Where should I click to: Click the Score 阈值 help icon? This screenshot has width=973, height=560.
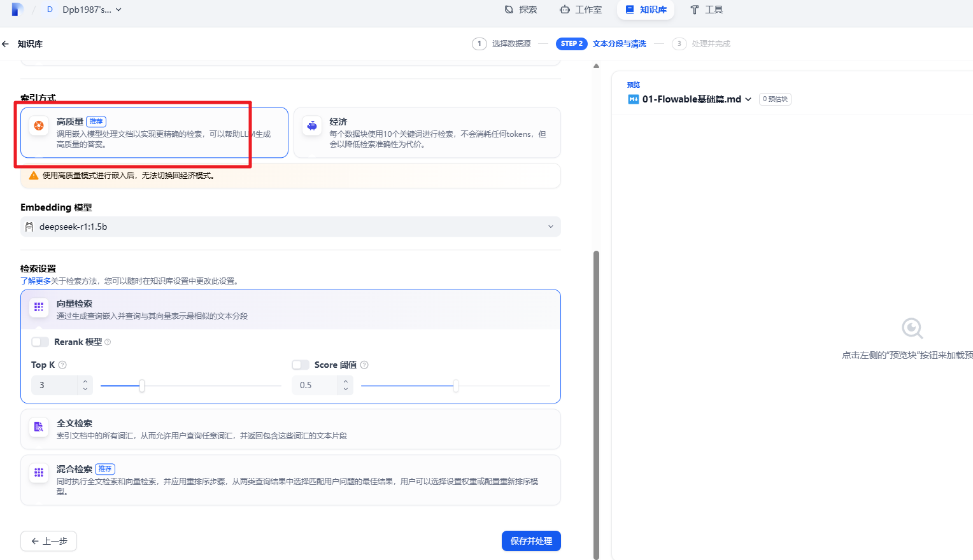point(364,365)
